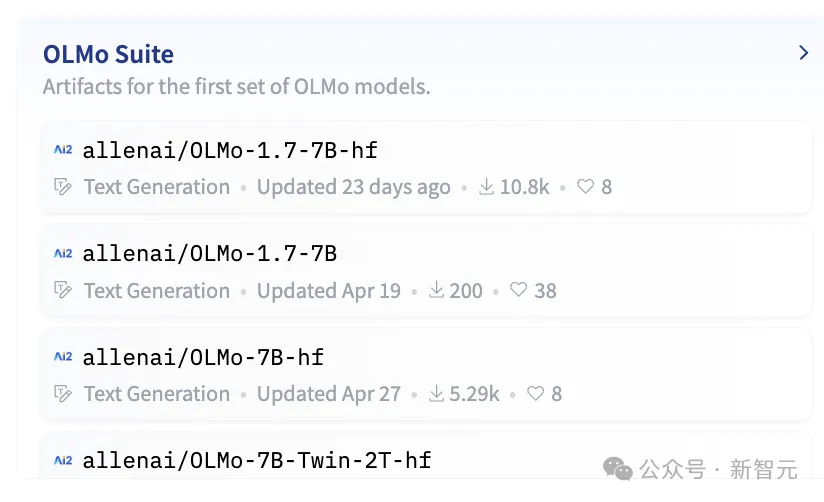This screenshot has width=824, height=502.
Task: Click download icon next to 10.8k
Action: coord(487,187)
